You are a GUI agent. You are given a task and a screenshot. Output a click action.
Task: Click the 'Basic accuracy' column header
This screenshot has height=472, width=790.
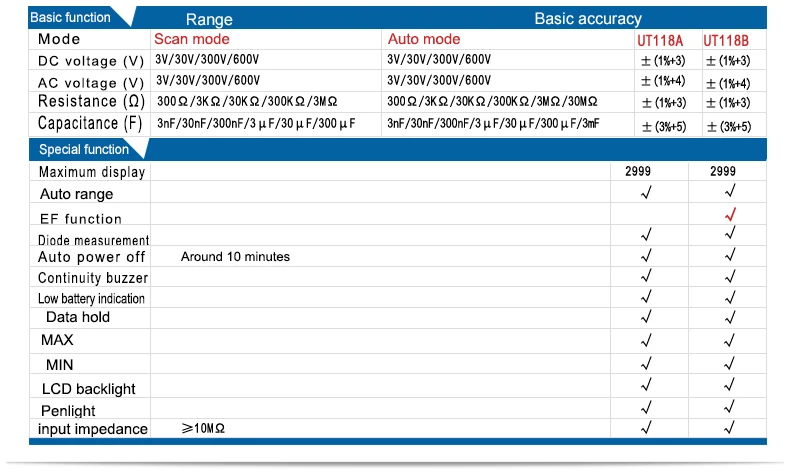pos(588,19)
